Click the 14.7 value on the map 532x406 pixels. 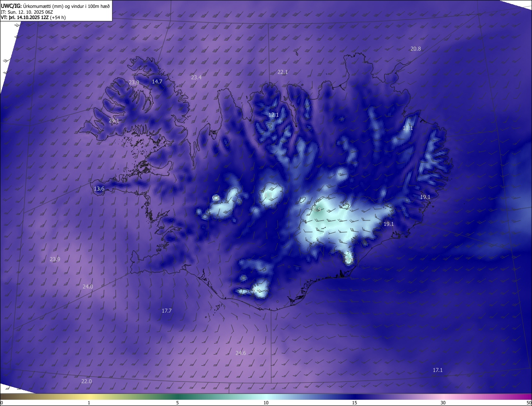157,81
